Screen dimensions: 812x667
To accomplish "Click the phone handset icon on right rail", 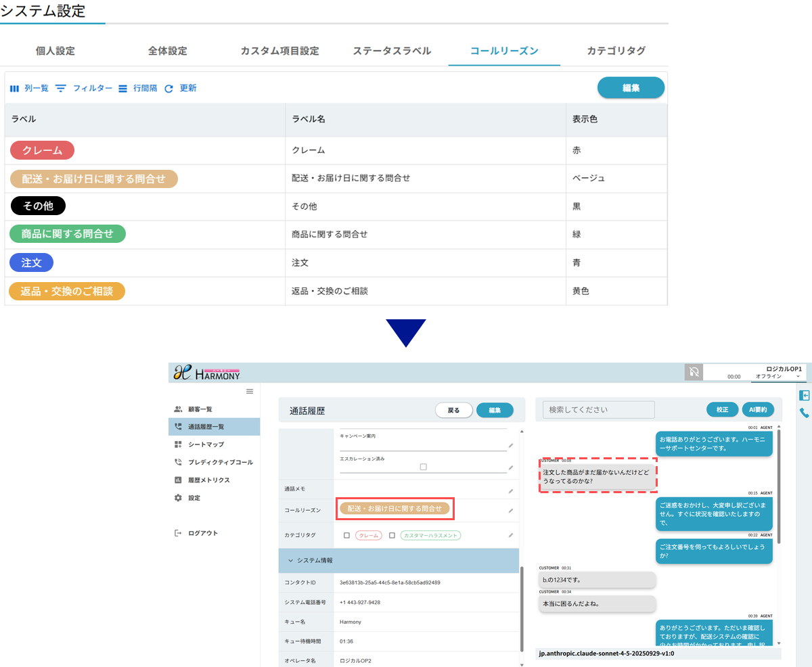I will 805,413.
